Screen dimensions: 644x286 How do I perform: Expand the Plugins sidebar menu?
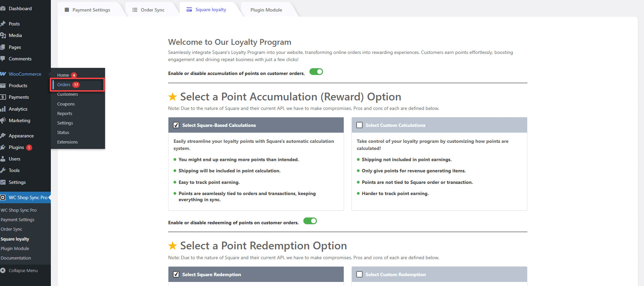(16, 147)
